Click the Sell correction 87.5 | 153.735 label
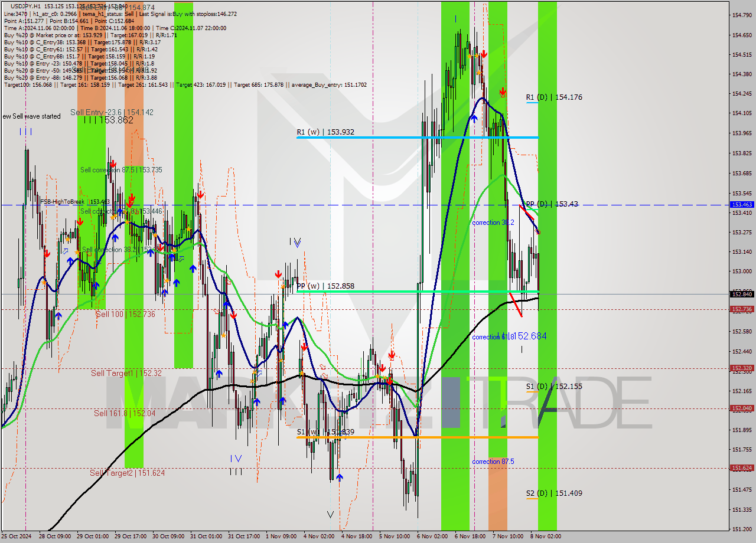The image size is (756, 543). click(x=121, y=170)
